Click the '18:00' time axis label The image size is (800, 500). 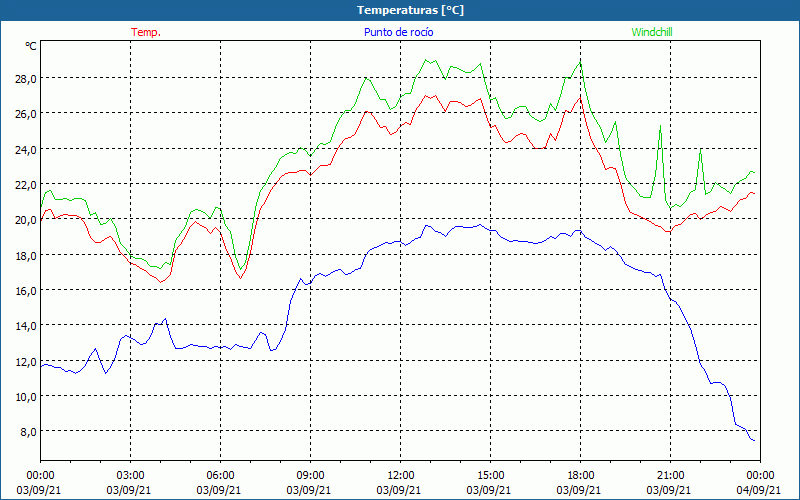click(580, 476)
